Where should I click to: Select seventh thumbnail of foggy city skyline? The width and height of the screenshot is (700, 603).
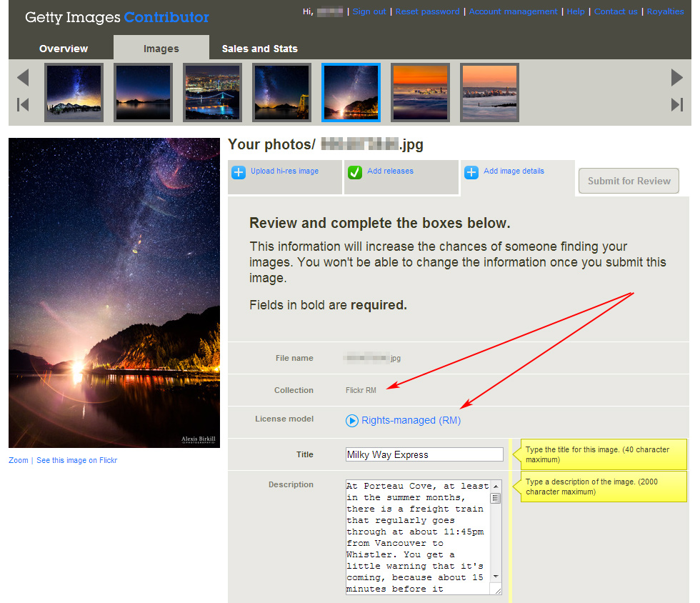[x=489, y=92]
